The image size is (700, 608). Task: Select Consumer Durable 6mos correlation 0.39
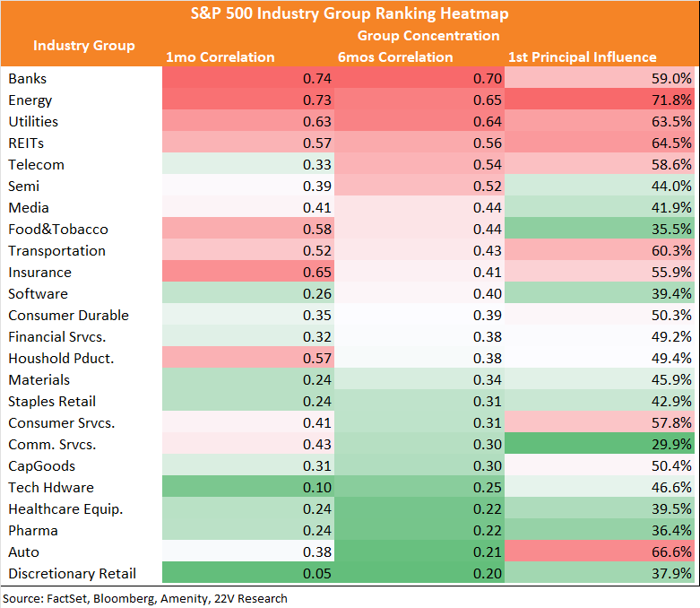(x=488, y=316)
